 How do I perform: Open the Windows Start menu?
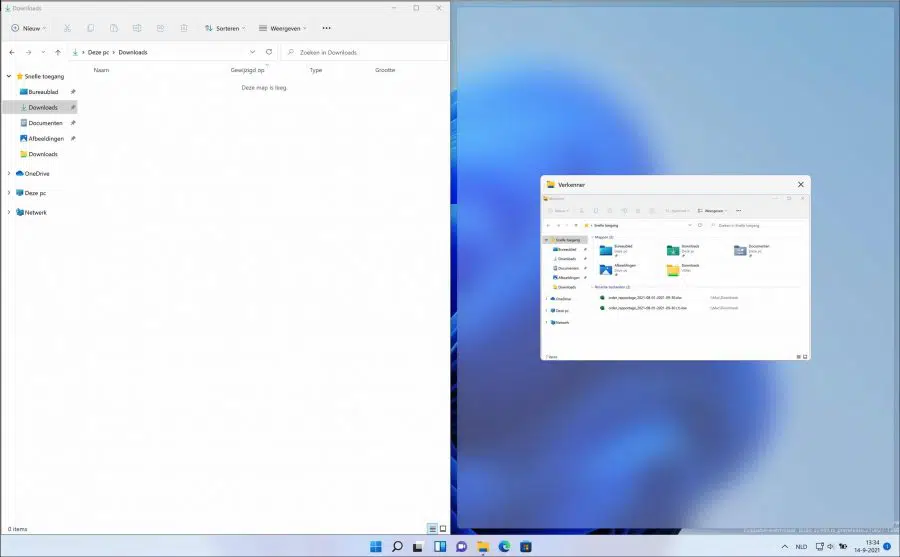click(376, 546)
